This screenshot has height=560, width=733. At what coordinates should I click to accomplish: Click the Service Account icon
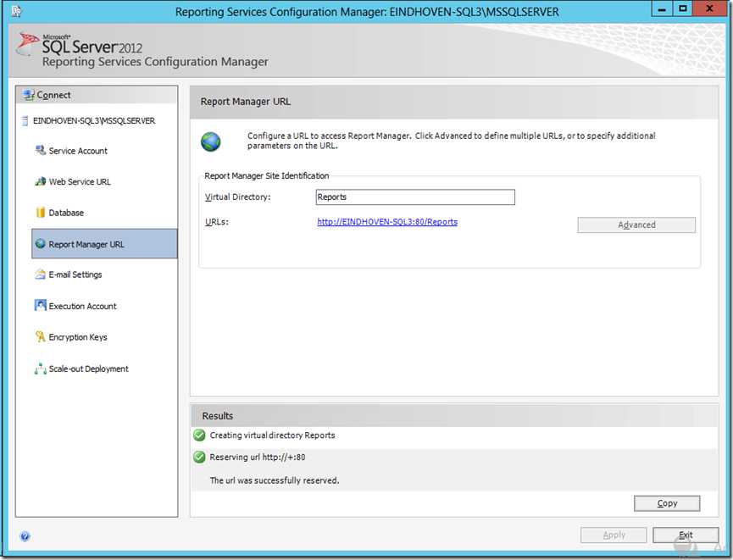coord(40,150)
